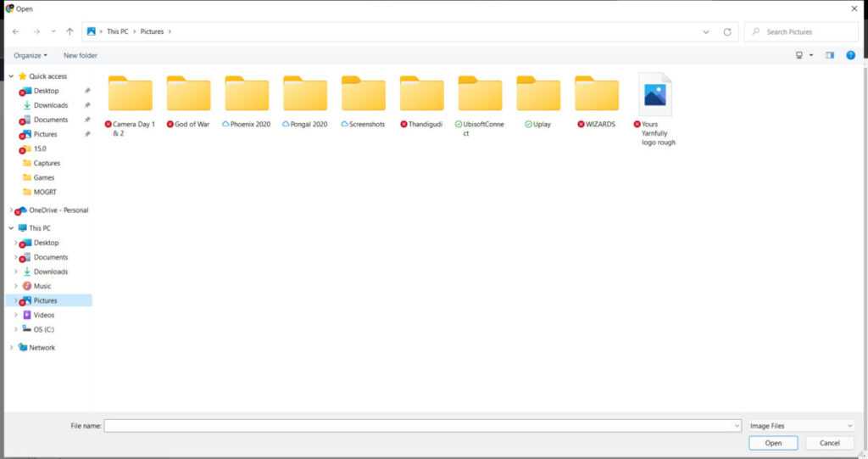Expand the Network node

11,348
